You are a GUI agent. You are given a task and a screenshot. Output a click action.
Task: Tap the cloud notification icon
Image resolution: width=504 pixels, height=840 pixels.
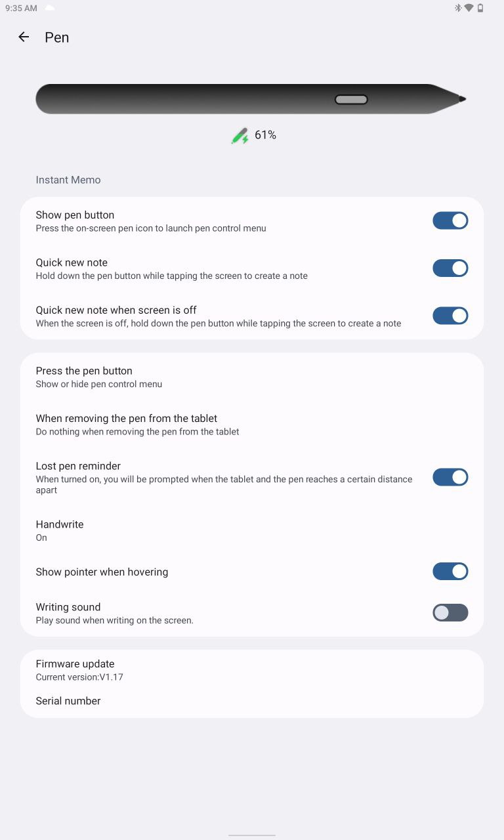coord(50,8)
